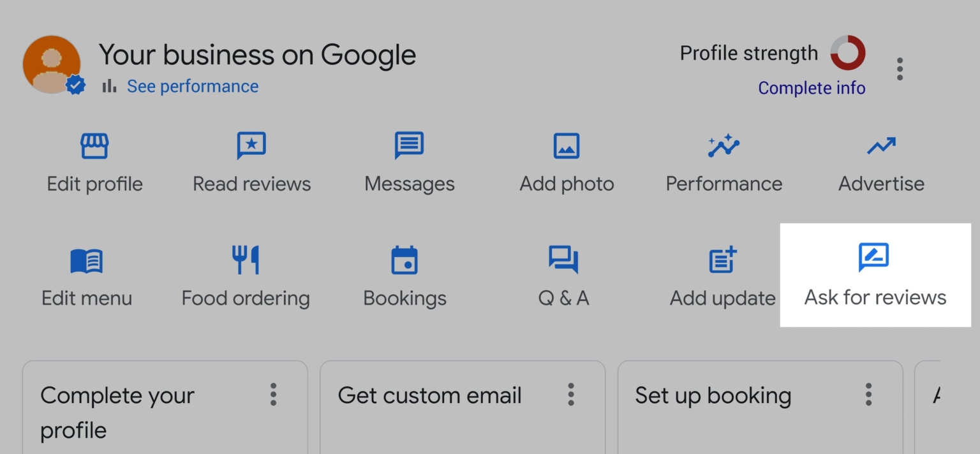Screen dimensions: 980x454
Task: Open options on Get custom email card
Action: coord(571,395)
